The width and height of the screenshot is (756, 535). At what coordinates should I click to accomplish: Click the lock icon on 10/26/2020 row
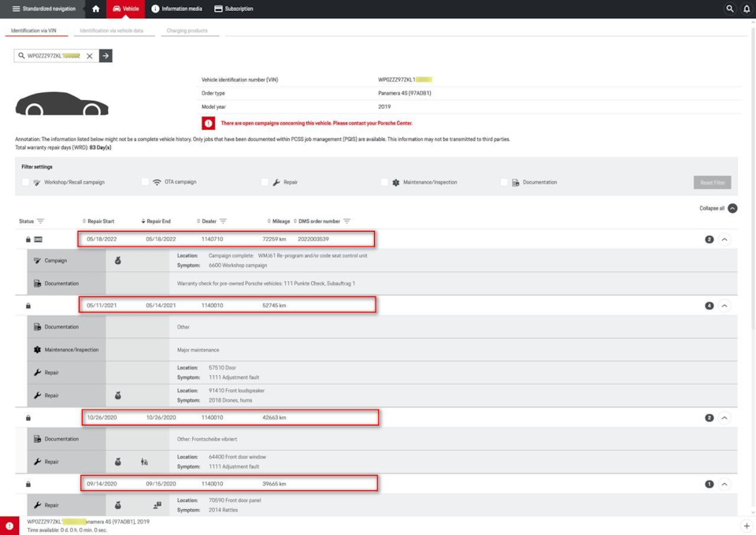point(28,418)
